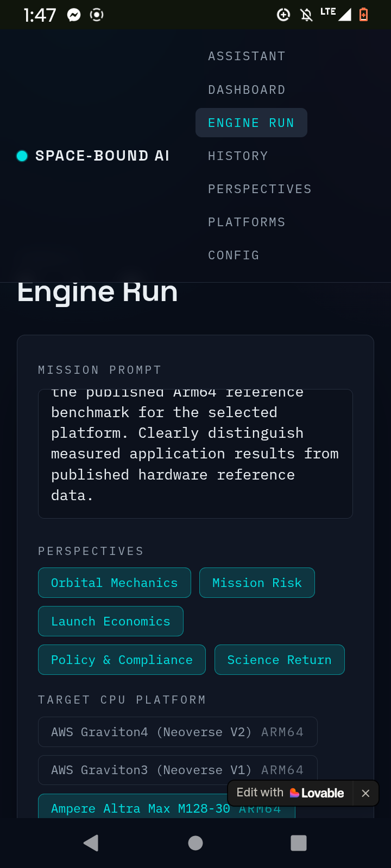Open the Platforms page

(x=247, y=222)
